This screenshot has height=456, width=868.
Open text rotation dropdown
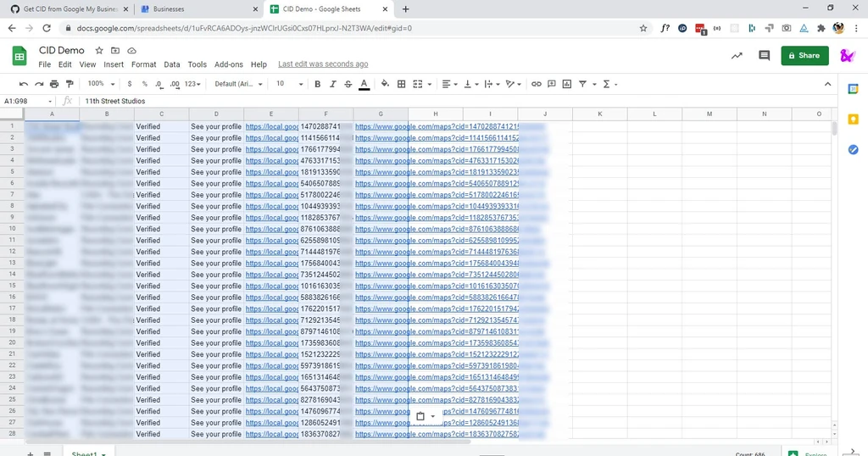(513, 84)
